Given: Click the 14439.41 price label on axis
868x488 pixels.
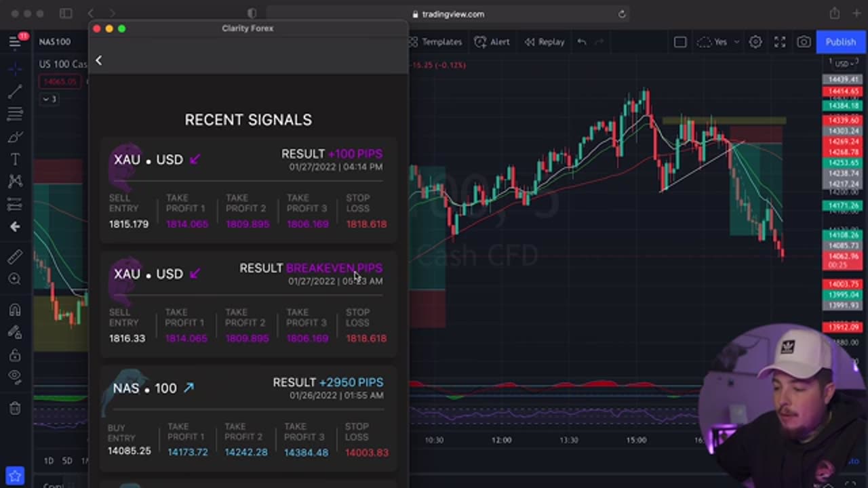Looking at the screenshot, I should 842,79.
